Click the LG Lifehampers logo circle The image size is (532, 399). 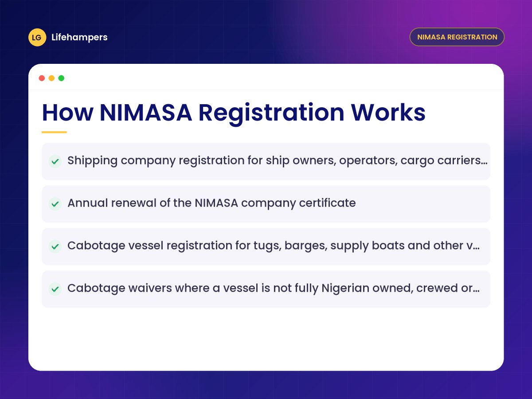click(37, 37)
